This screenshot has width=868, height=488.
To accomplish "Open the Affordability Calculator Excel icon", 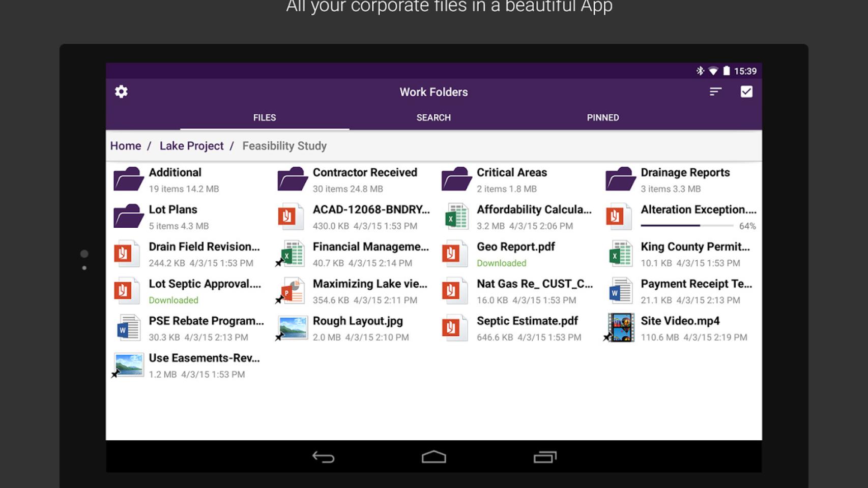I will pos(455,216).
